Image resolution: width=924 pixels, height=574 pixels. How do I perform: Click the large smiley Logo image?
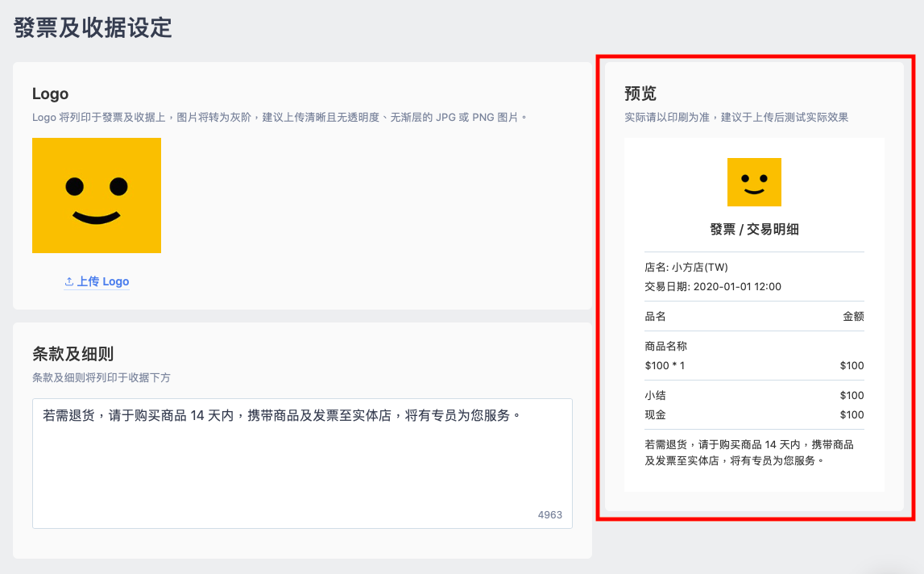(97, 195)
